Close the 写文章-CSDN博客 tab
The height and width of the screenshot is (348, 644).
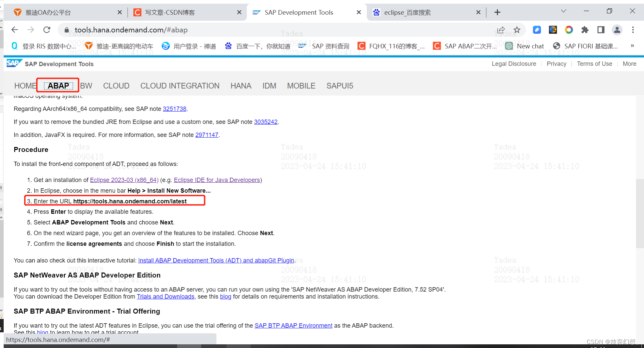click(239, 12)
